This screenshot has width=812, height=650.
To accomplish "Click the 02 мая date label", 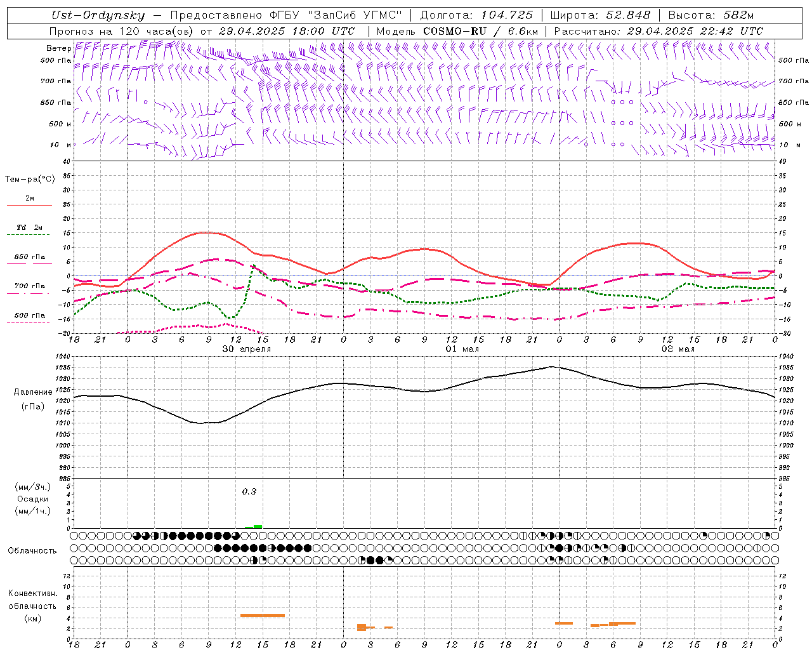I will tap(678, 349).
